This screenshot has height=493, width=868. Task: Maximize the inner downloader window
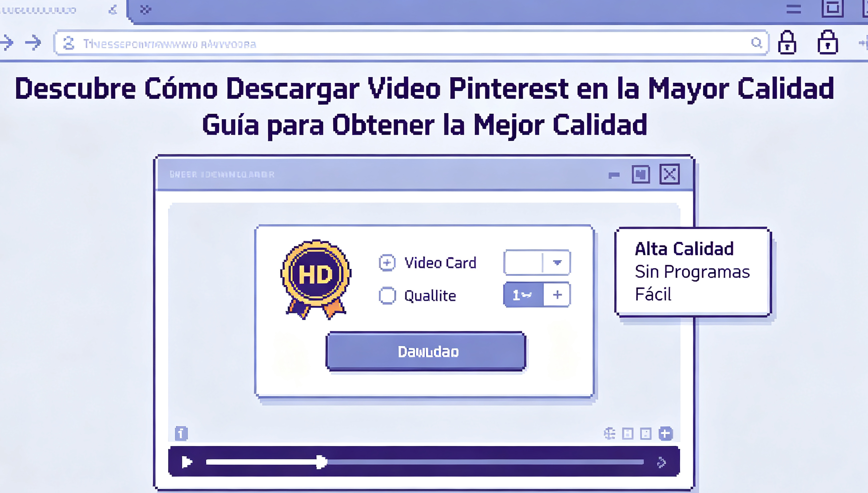641,174
